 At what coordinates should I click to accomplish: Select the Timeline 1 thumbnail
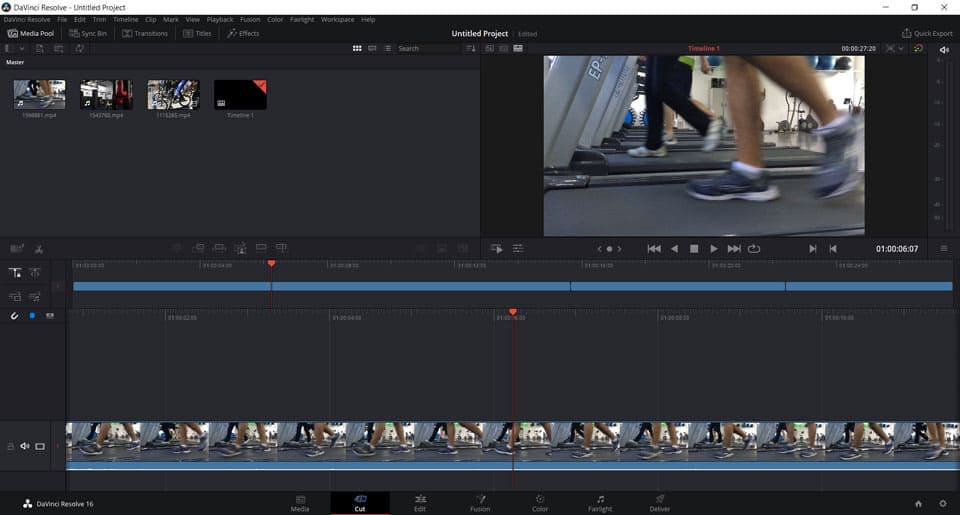[240, 96]
